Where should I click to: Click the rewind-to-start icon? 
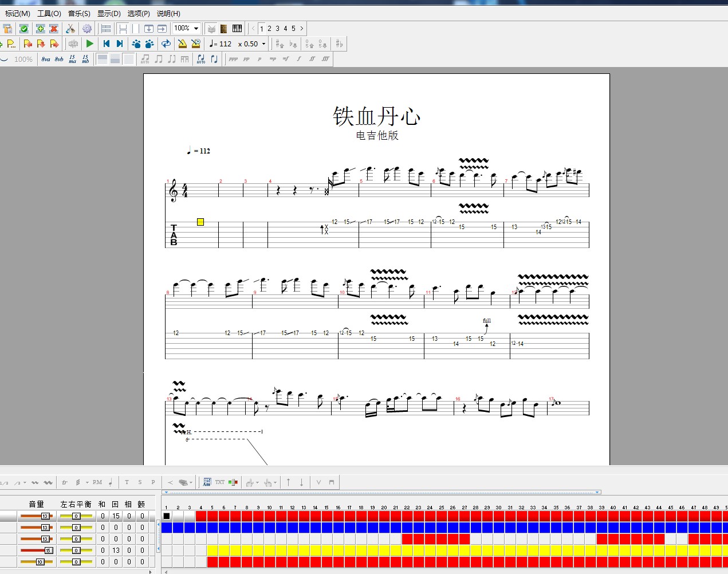click(107, 44)
